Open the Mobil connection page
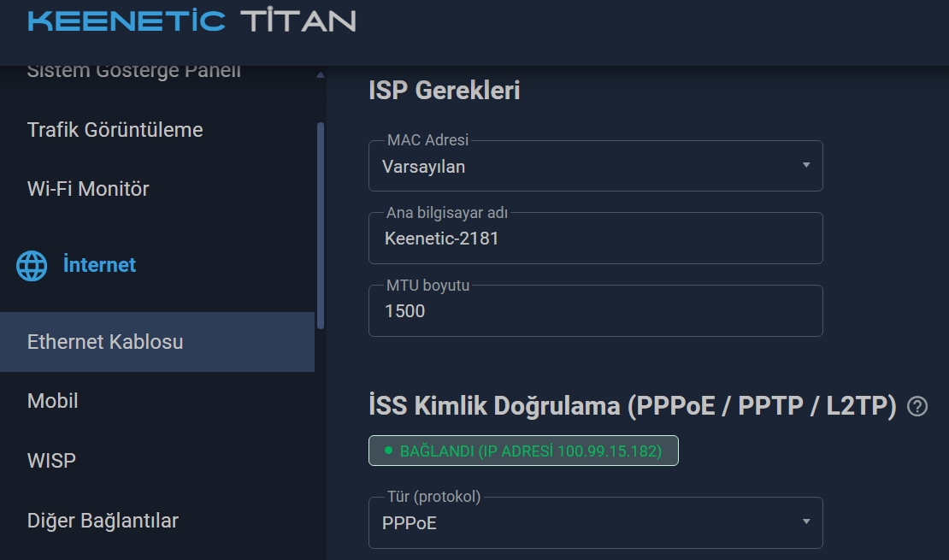The height and width of the screenshot is (560, 949). tap(53, 401)
